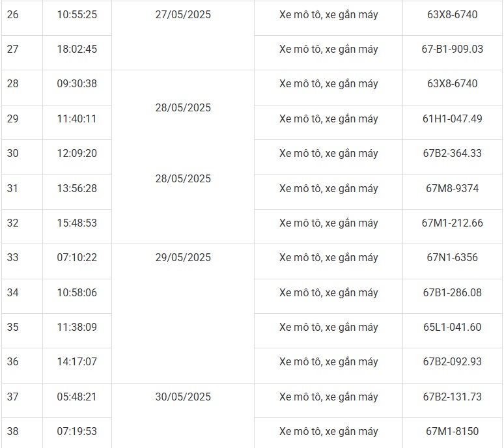Click license plate 67M8-9374
This screenshot has height=448, width=504.
pyautogui.click(x=452, y=188)
